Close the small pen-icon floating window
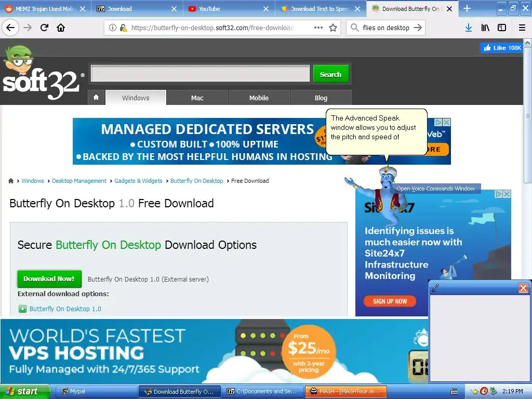 (x=523, y=288)
